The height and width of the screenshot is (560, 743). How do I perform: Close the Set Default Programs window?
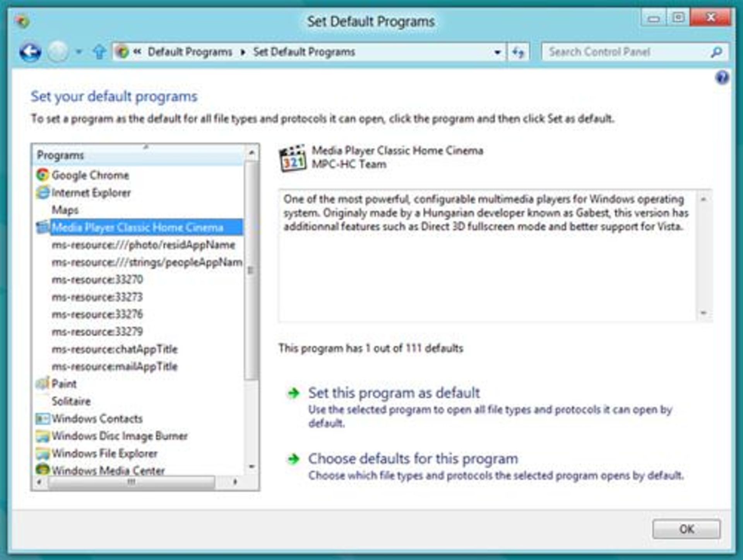tap(710, 18)
